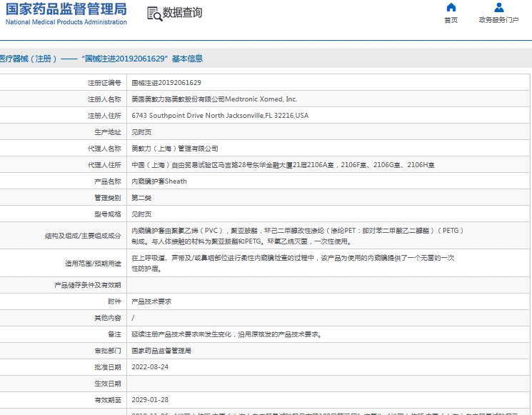Click the 第二类 management category value

[141, 198]
